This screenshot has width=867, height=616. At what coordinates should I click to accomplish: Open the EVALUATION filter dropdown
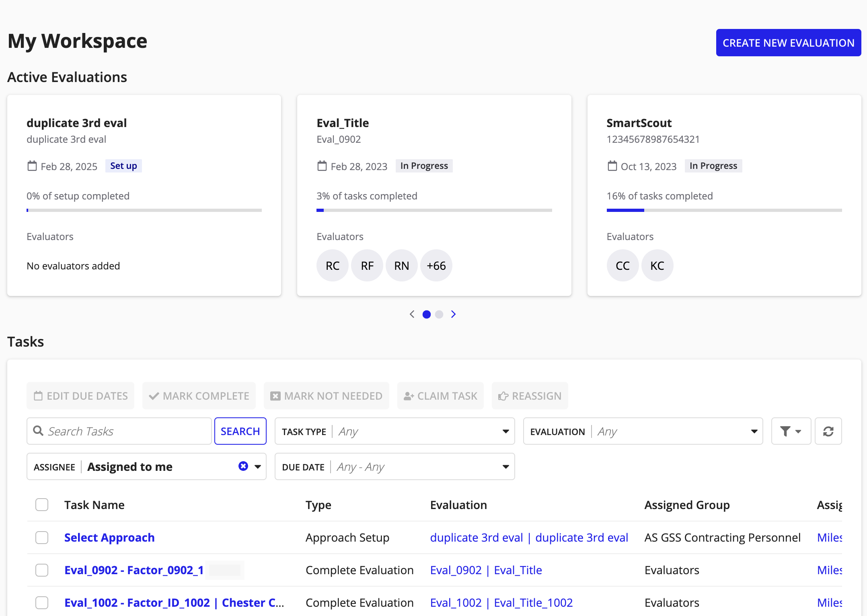[x=643, y=431]
